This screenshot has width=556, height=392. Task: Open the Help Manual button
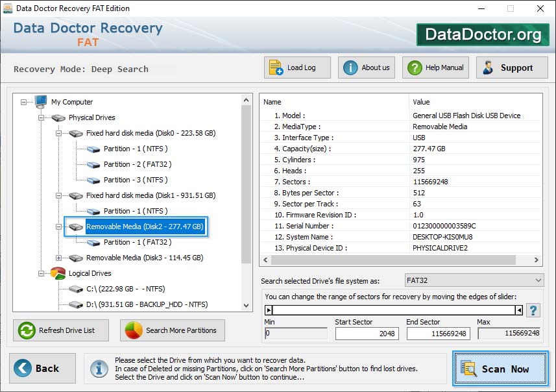(x=435, y=67)
